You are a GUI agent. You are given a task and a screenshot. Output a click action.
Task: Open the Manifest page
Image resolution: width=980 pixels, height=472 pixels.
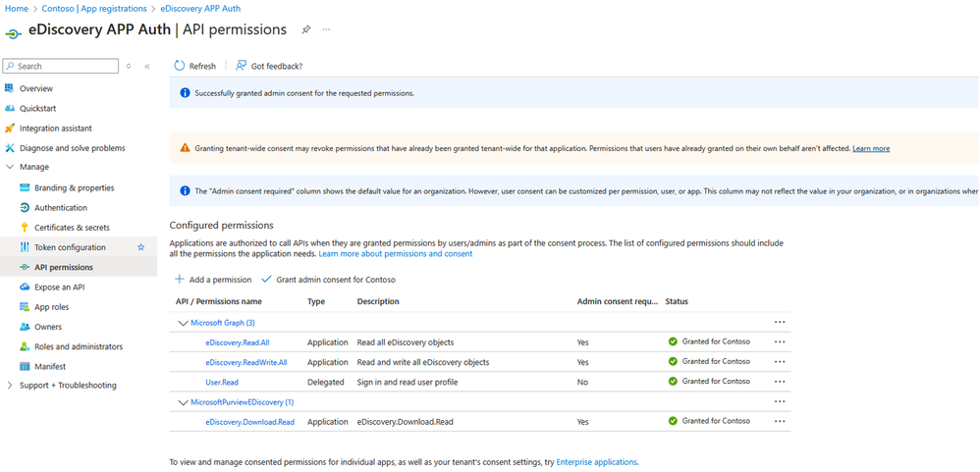50,366
